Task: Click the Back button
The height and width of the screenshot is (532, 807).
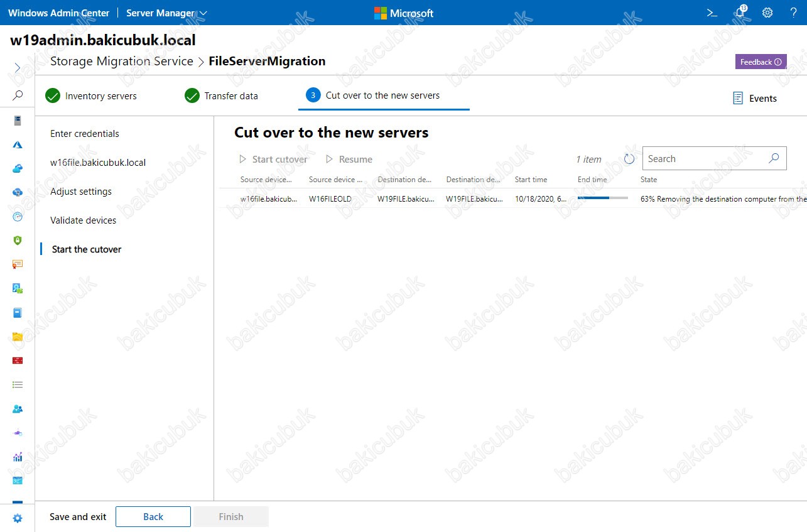Action: [153, 517]
